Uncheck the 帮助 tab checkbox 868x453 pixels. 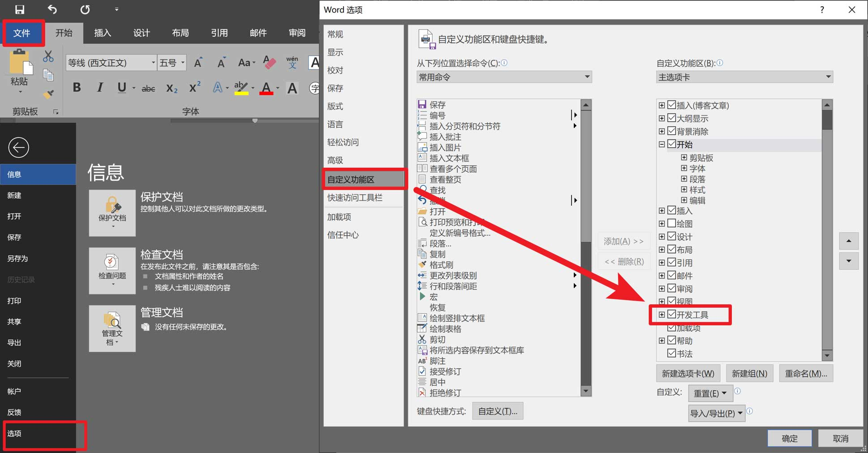tap(671, 341)
